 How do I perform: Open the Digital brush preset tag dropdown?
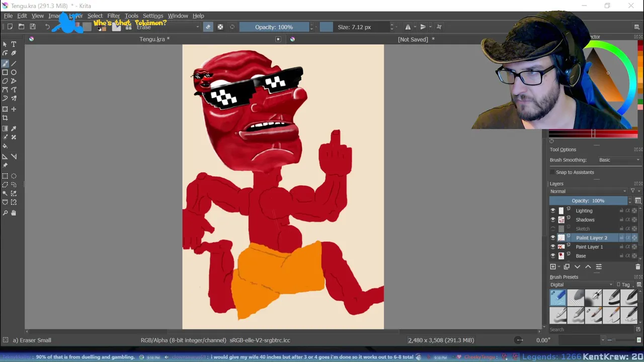point(582,285)
